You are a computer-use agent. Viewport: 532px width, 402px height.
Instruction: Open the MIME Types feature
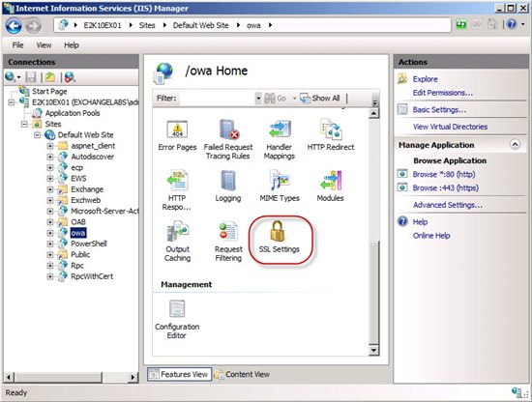click(280, 187)
